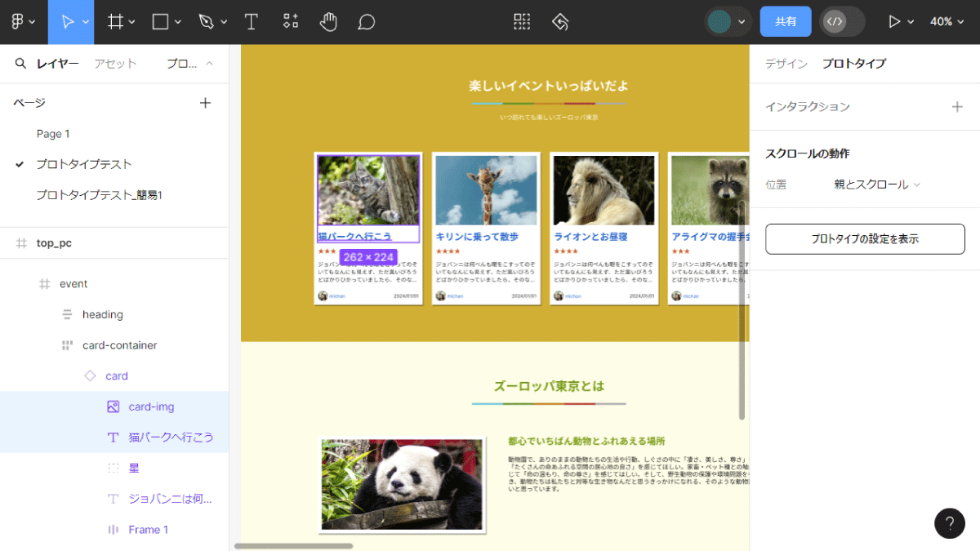Open the Resources tool
The width and height of the screenshot is (980, 551).
(x=290, y=22)
